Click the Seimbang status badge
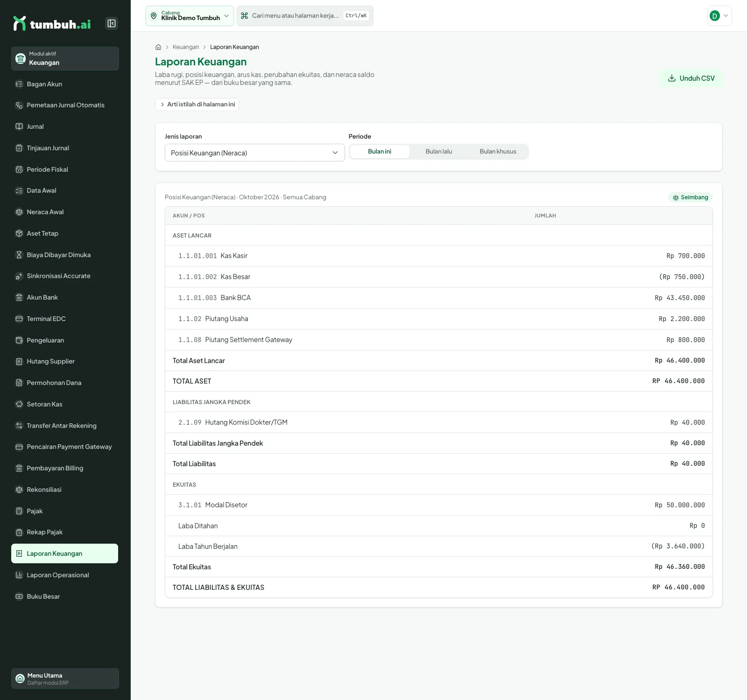The height and width of the screenshot is (700, 747). pos(691,197)
